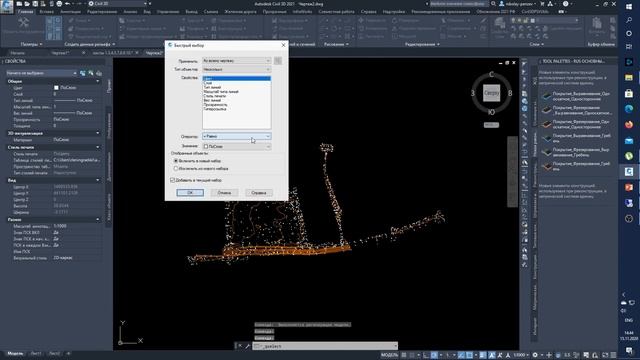
Task: Open WCS dropdown below the ViewCube
Action: click(x=491, y=125)
